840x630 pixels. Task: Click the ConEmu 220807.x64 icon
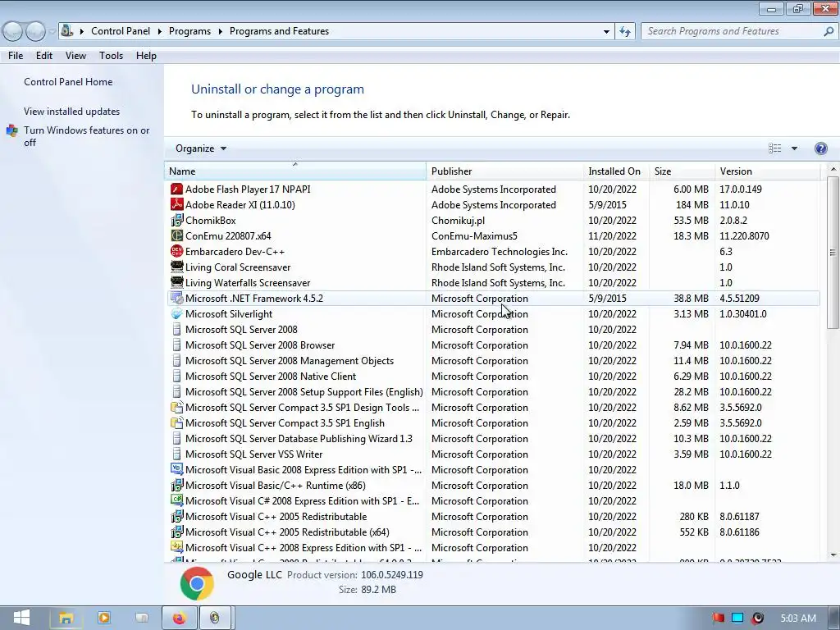click(x=176, y=235)
